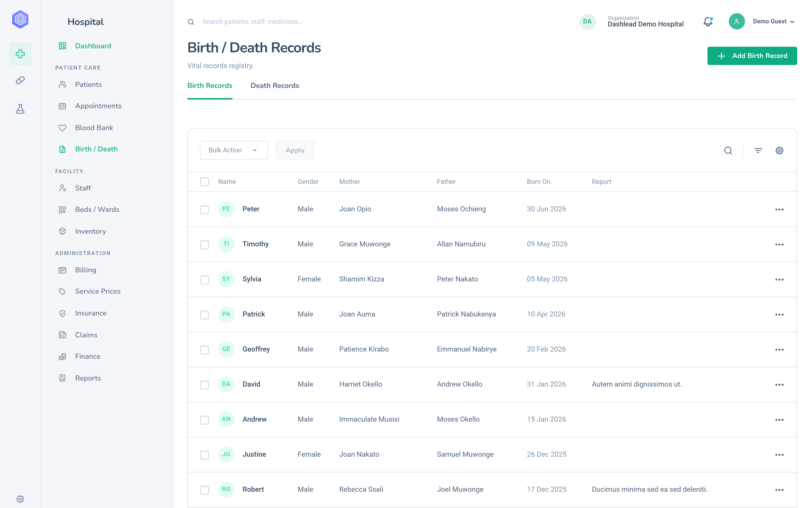Click the Service Prices tag icon
Viewport: 812px width, 508px height.
(x=62, y=291)
